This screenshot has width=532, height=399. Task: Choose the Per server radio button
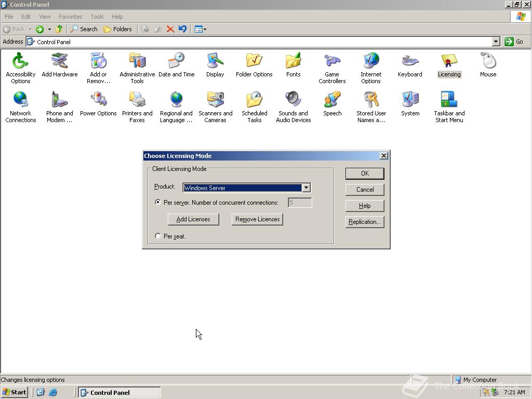pos(158,202)
